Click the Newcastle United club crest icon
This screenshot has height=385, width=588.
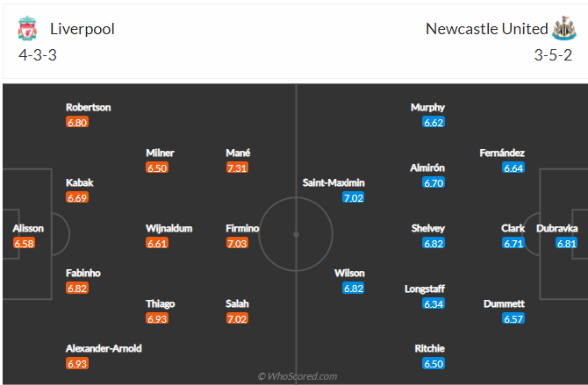click(x=561, y=29)
